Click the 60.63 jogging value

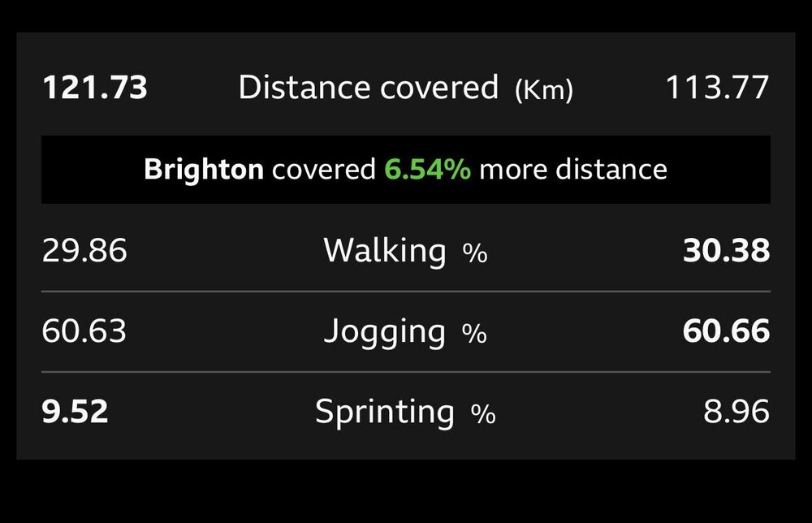point(84,331)
